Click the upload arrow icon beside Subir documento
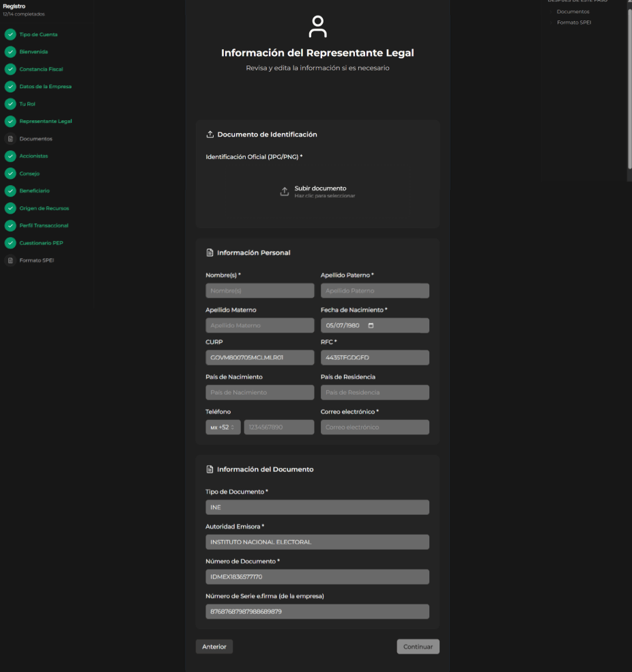 pos(285,192)
